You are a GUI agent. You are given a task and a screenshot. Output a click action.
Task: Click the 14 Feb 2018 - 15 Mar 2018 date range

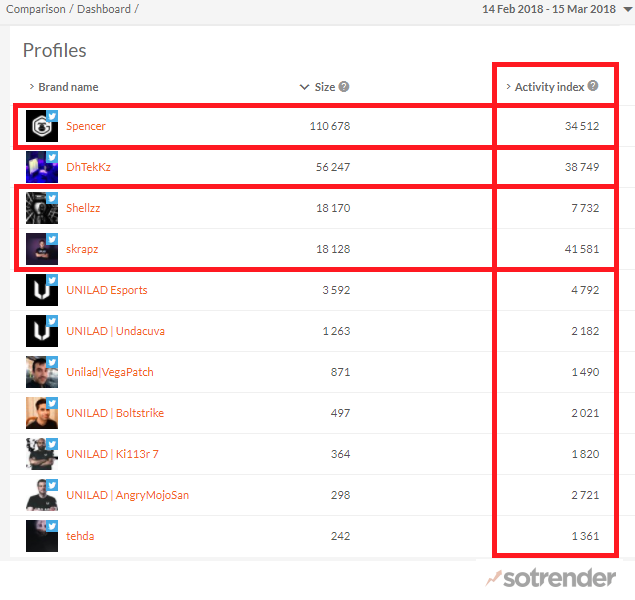coord(548,9)
